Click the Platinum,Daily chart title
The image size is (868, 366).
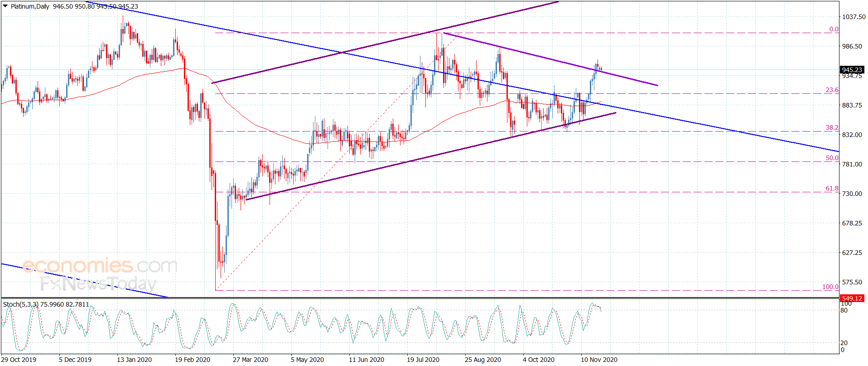coord(30,6)
